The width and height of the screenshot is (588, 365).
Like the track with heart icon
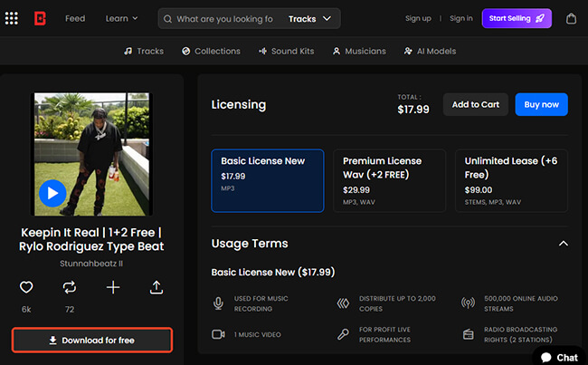click(26, 288)
